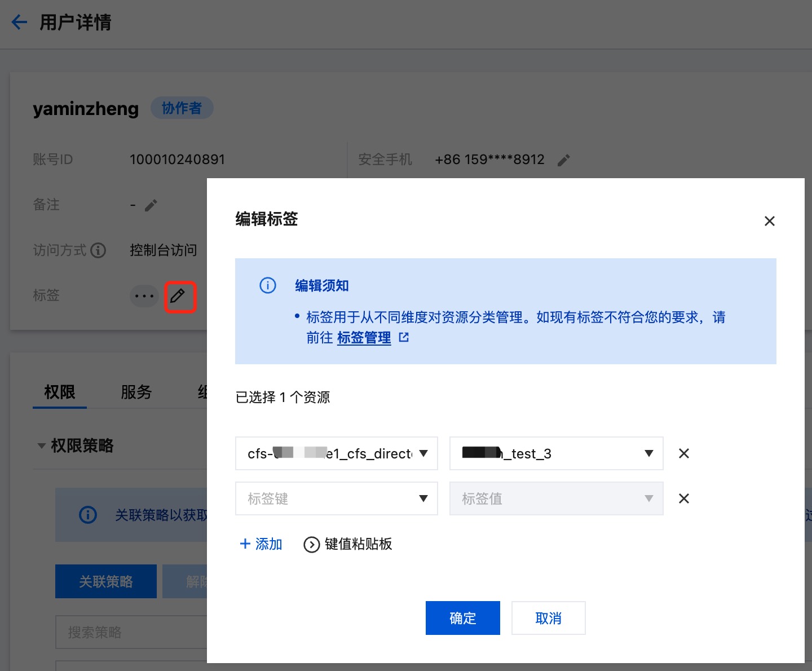
Task: Click the info icon beside 关联策略以获取
Action: pos(88,515)
